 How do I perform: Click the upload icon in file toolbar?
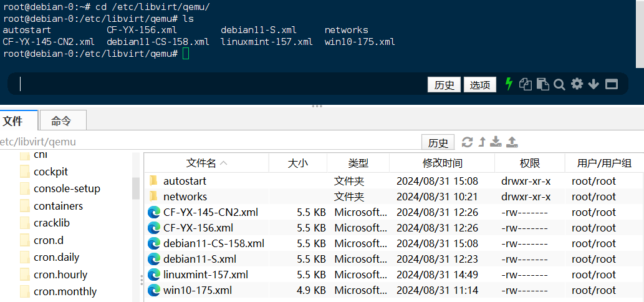point(512,142)
